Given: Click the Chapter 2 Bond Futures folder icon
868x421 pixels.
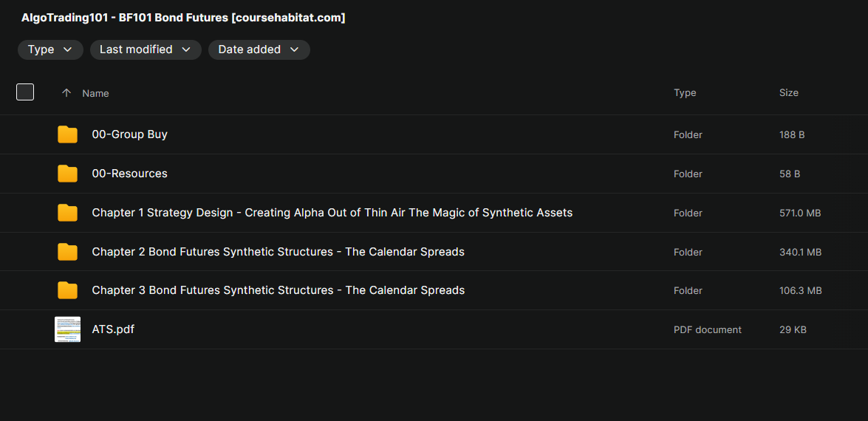Looking at the screenshot, I should (67, 252).
